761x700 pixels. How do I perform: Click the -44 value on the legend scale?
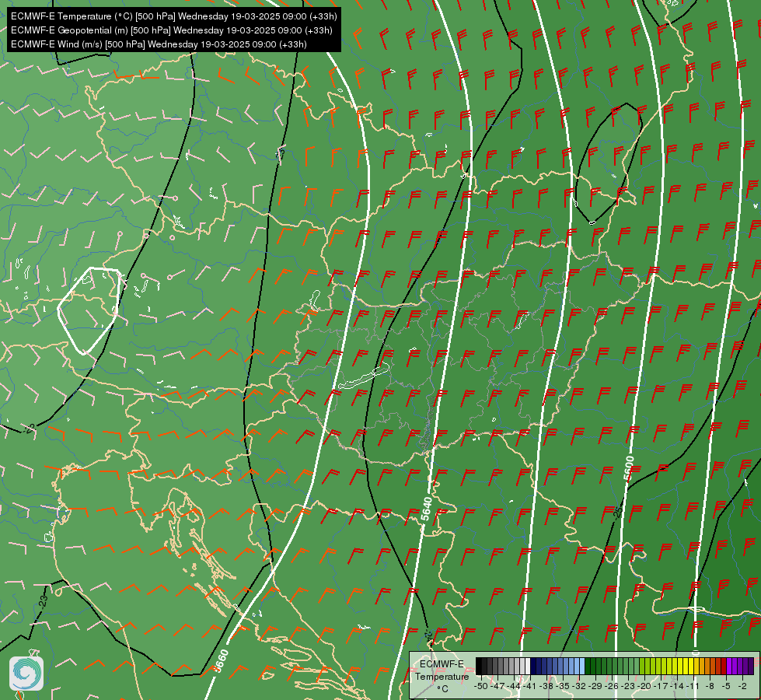click(514, 686)
